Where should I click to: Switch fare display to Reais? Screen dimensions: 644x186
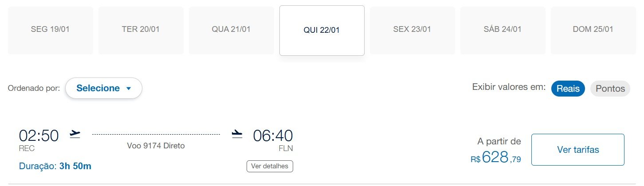click(568, 89)
